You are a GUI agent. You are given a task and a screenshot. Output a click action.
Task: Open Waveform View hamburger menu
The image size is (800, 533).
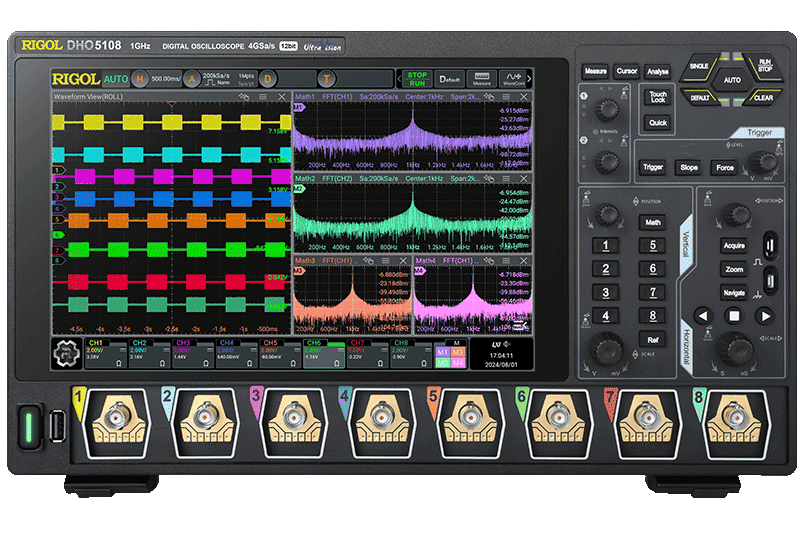[262, 96]
